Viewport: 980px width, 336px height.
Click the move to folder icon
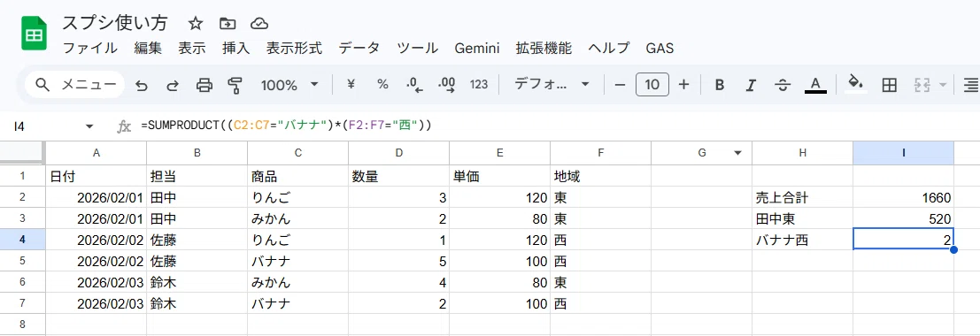coord(228,24)
